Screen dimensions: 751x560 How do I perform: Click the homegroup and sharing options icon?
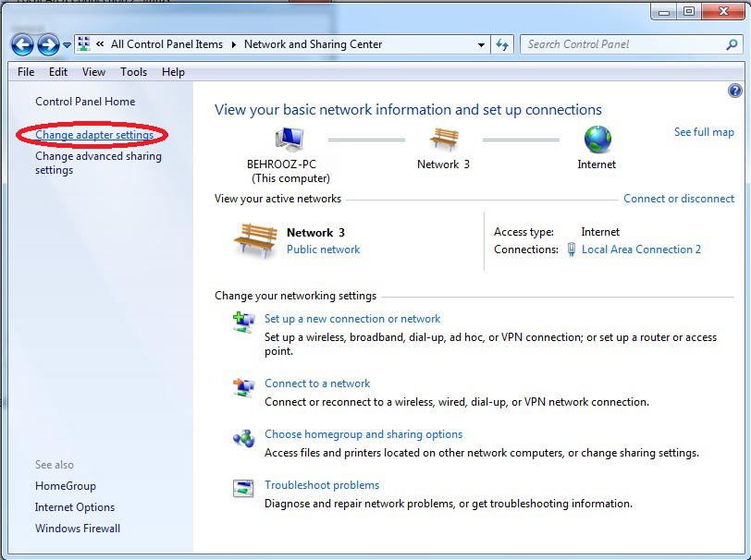[x=243, y=437]
